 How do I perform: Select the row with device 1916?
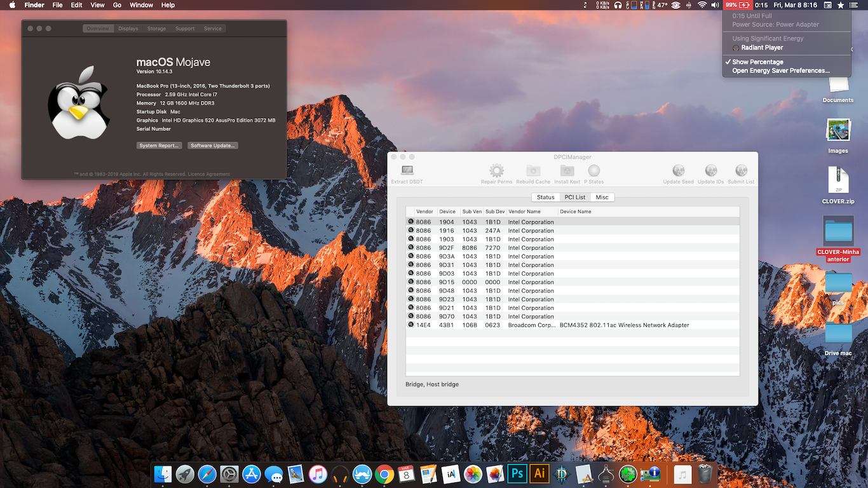point(573,231)
